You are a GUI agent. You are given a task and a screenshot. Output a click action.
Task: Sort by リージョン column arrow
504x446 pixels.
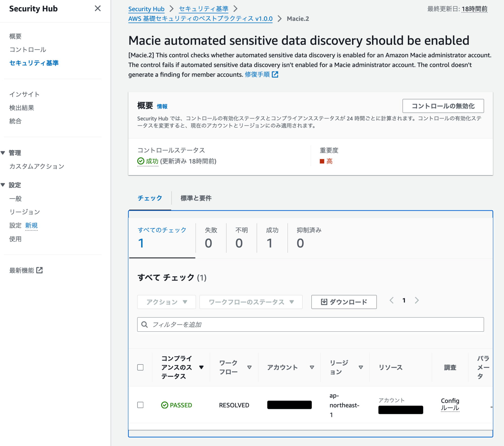point(361,367)
